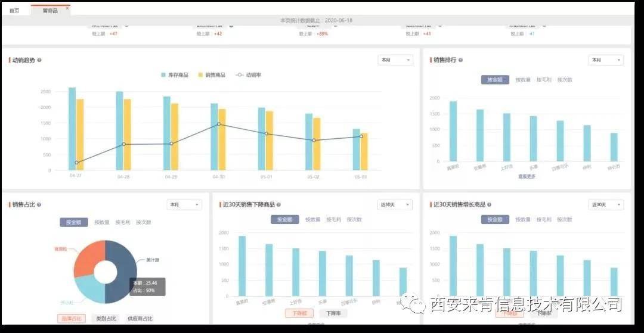Toggle 库存商品 legend series in 动销趋势
This screenshot has height=333, width=644.
(175, 75)
